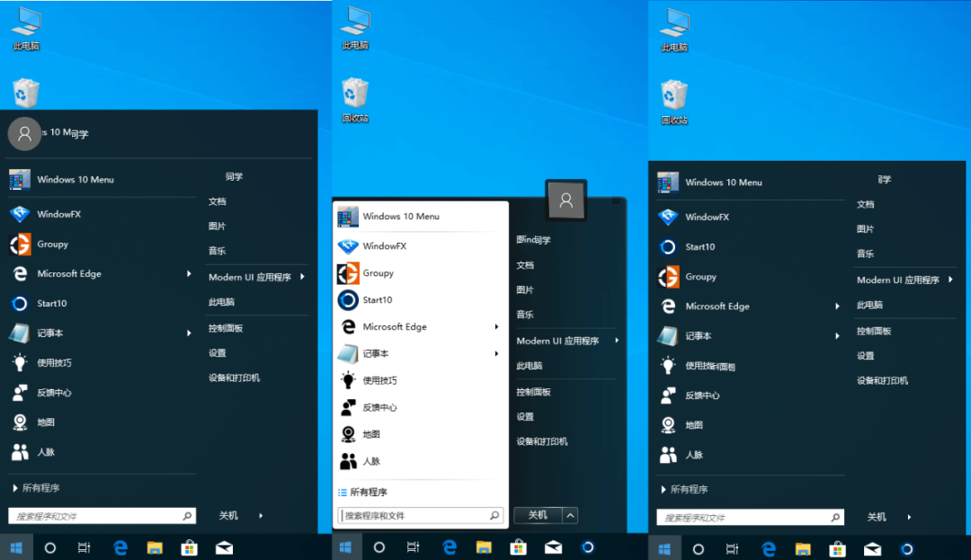971x560 pixels.
Task: Click the search field in the right start menu
Action: (x=751, y=517)
